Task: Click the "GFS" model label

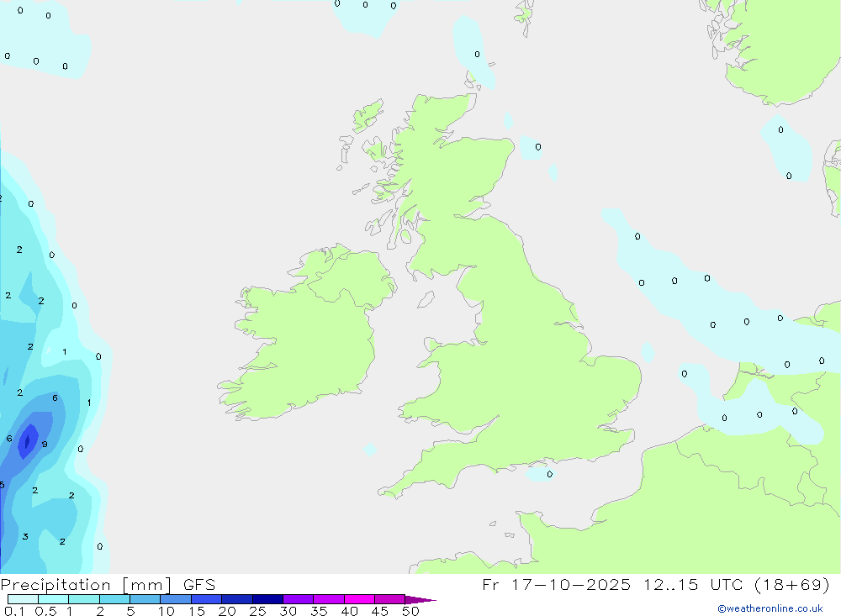Action: coord(199,585)
